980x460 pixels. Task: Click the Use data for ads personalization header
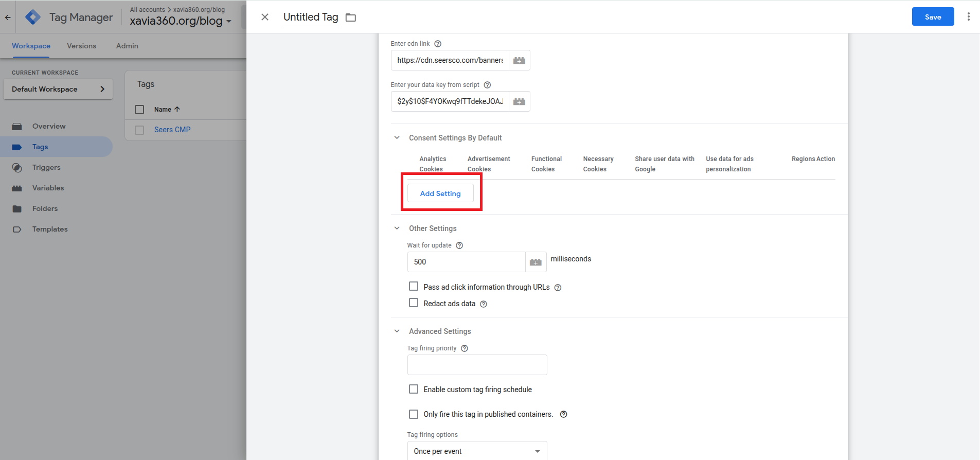tap(729, 164)
